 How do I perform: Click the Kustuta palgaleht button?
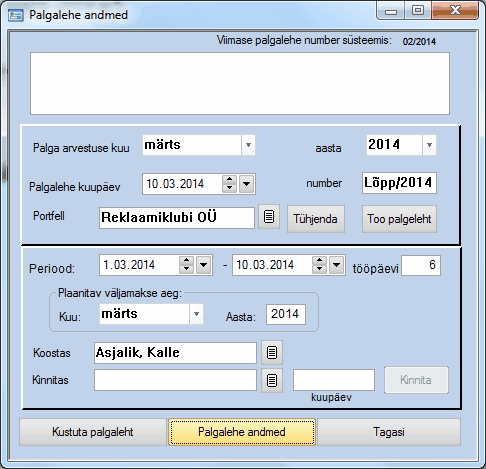click(93, 432)
